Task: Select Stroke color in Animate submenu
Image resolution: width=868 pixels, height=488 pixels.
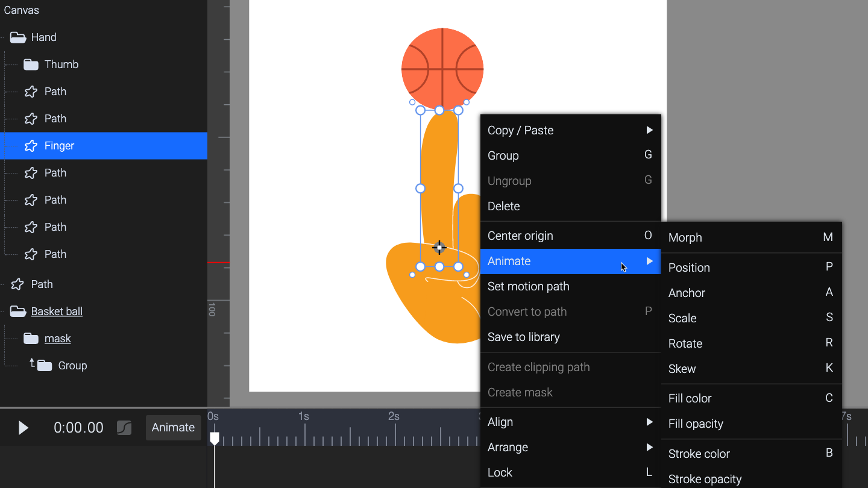Action: [x=751, y=454]
